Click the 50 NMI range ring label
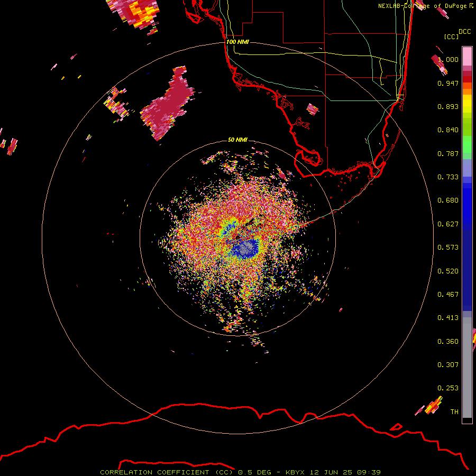The image size is (476, 476). tap(237, 140)
